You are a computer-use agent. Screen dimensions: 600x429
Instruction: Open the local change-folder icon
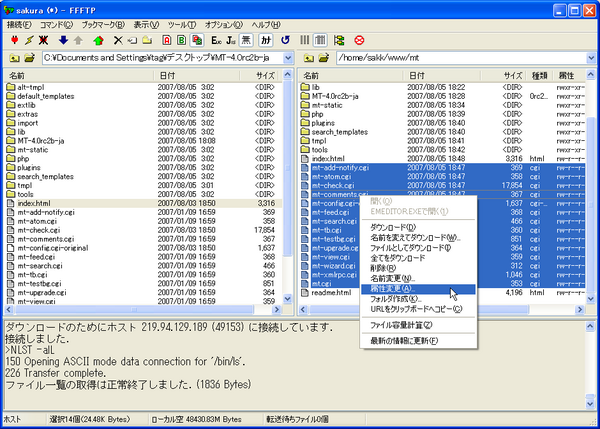pyautogui.click(x=29, y=58)
